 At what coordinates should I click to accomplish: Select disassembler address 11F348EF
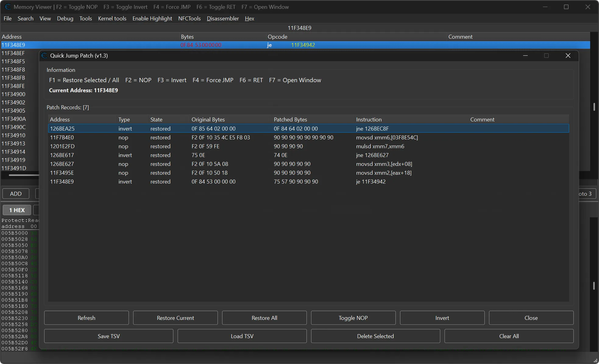coord(13,53)
